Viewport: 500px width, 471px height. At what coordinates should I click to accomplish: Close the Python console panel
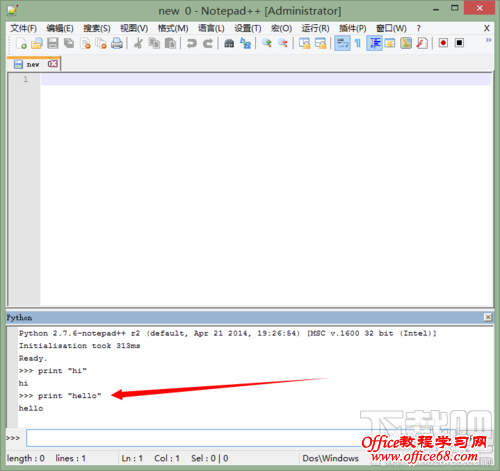coord(488,317)
